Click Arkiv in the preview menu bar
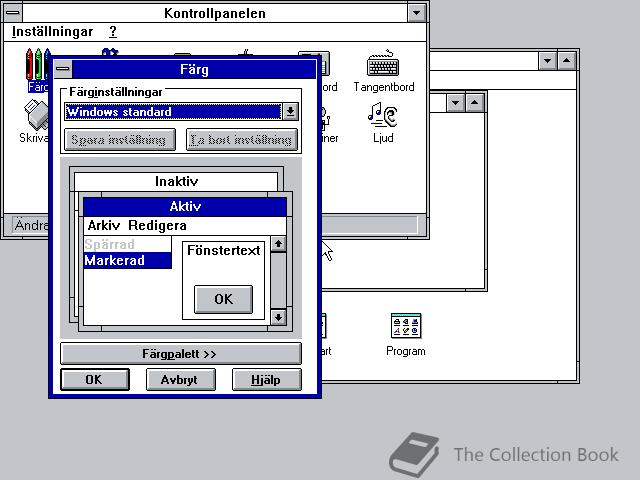The width and height of the screenshot is (640, 480). pyautogui.click(x=104, y=225)
